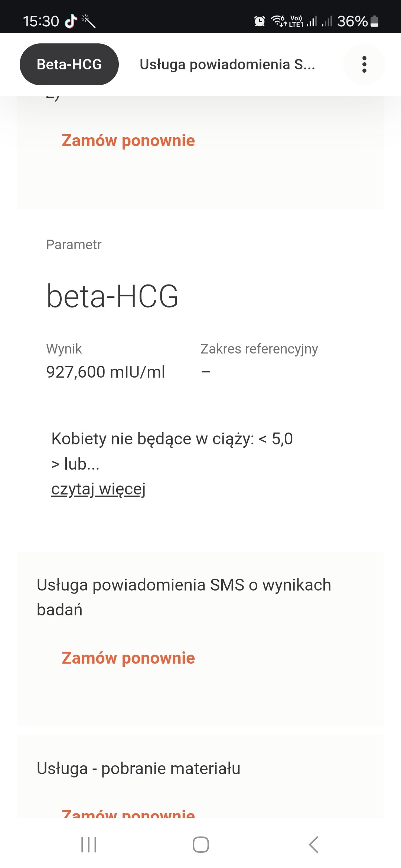Switch to Usługa powiadomienia S... tab
401x868 pixels.
point(227,65)
